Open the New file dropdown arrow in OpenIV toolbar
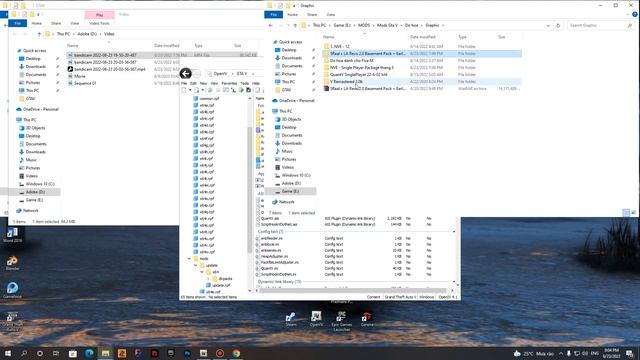 190,90
